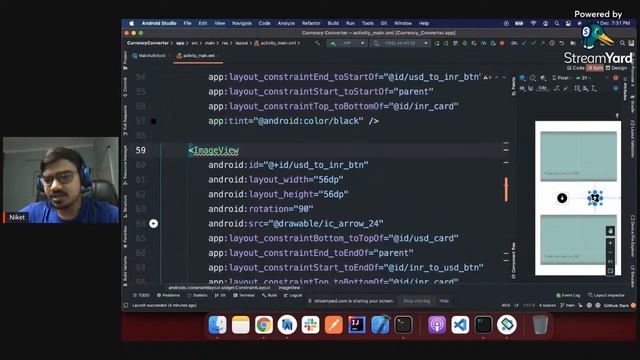Toggle the pan hand tool in preview
Image resolution: width=640 pixels, height=360 pixels.
point(610,231)
